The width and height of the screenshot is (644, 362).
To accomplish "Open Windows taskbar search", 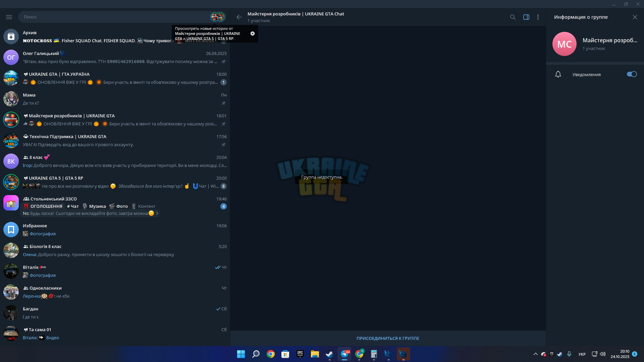I will click(x=256, y=354).
